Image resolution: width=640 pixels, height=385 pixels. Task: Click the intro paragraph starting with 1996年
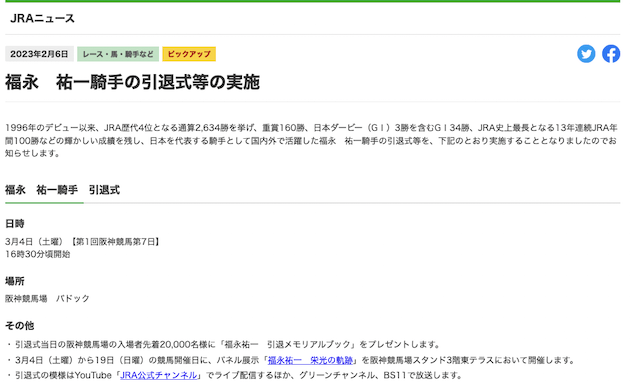coord(311,140)
